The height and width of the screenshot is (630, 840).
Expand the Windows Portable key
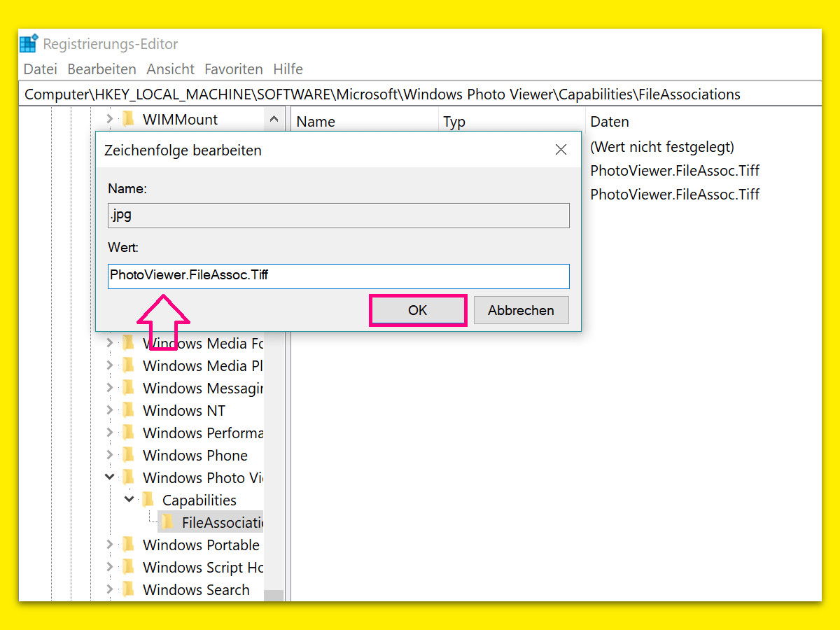tap(110, 545)
